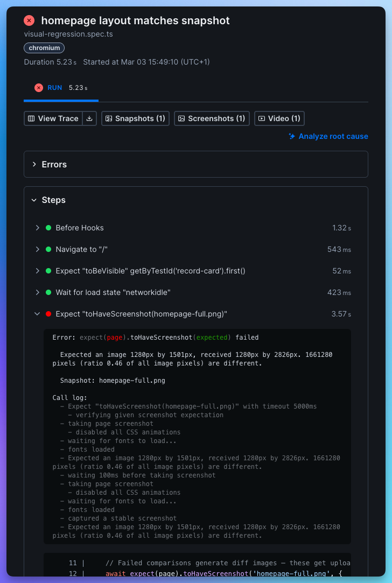
Task: Open View Trace button
Action: pos(53,118)
